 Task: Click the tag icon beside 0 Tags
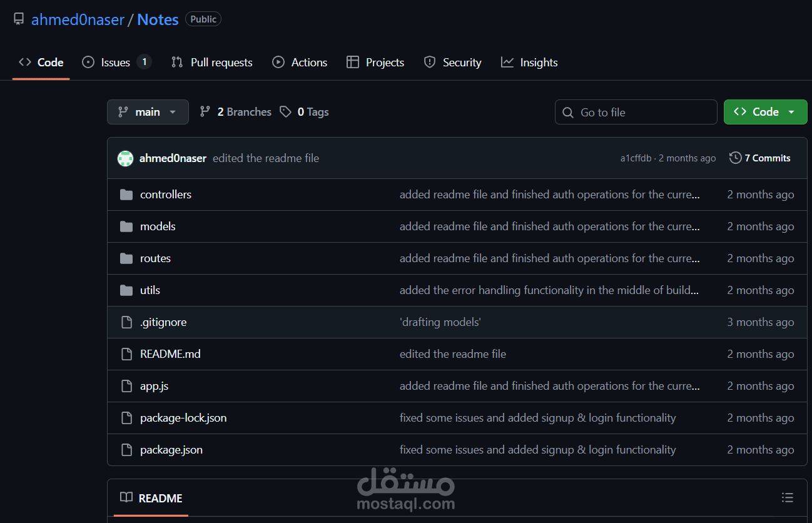(285, 112)
